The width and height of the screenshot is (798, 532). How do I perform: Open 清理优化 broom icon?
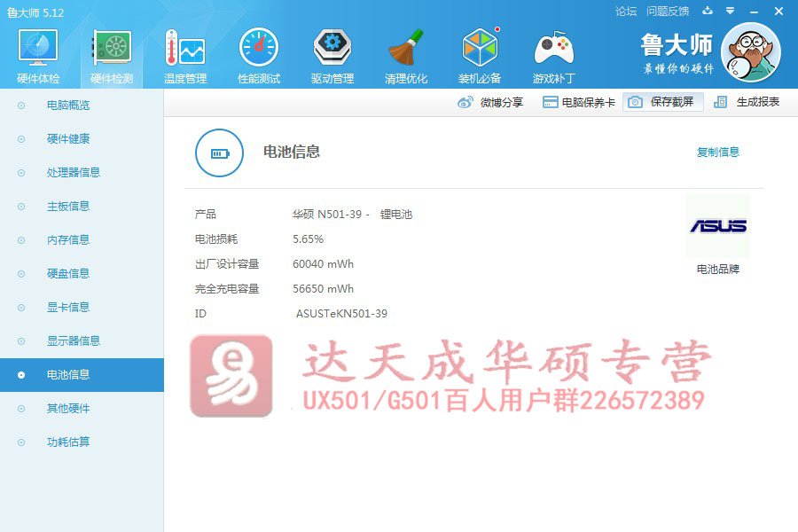coord(405,48)
